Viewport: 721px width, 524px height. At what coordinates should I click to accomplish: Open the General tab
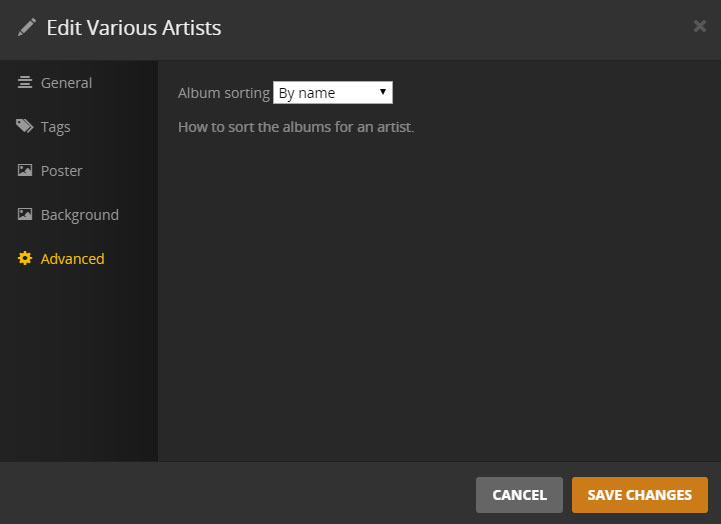pos(66,83)
